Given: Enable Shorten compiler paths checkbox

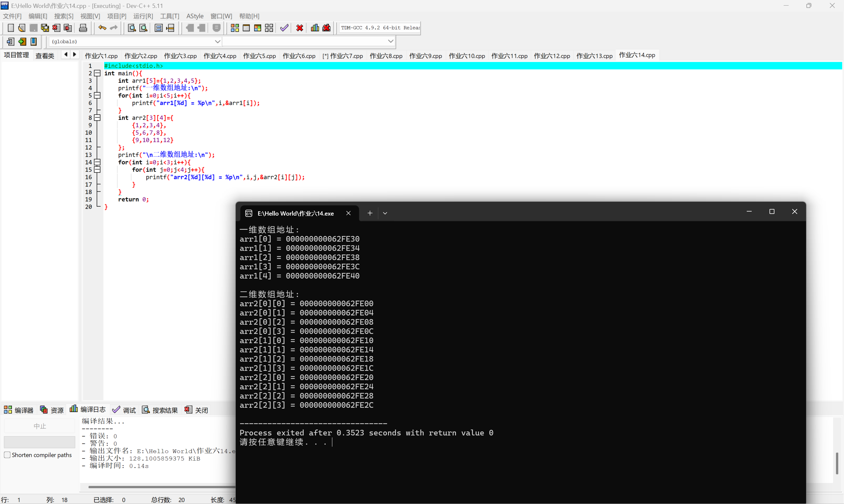Looking at the screenshot, I should point(7,455).
